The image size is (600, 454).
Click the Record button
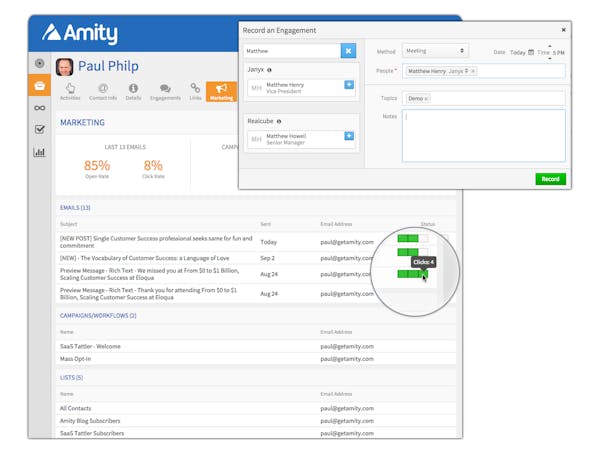point(550,179)
